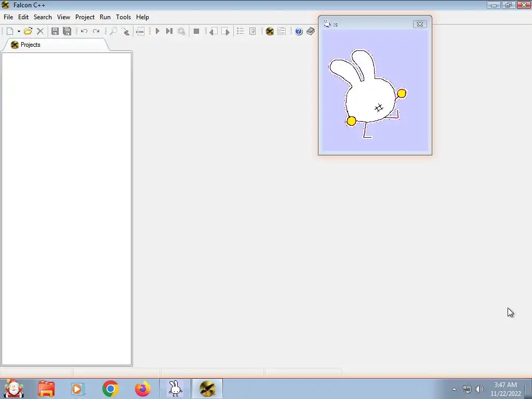Expand the New file dropdown arrow
Screen dimensions: 532x399
pos(19,31)
